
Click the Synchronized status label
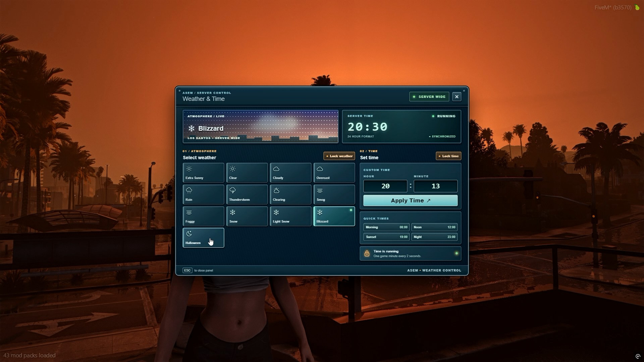tap(442, 137)
